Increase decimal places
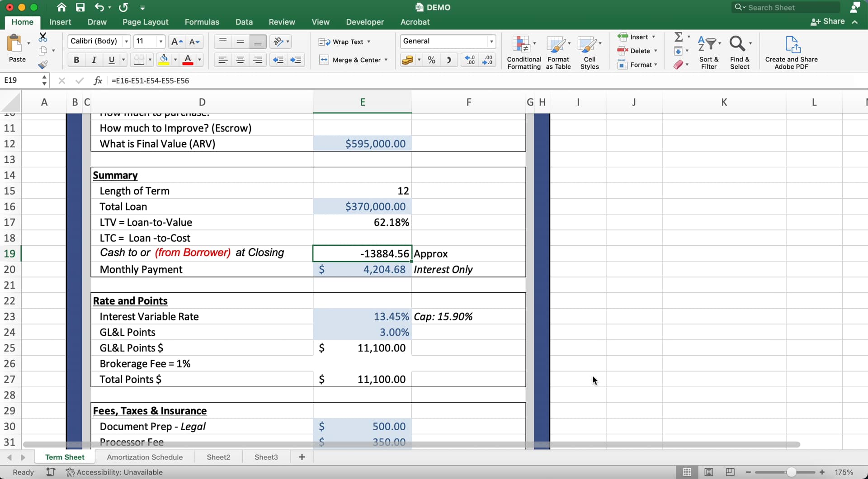 469,60
